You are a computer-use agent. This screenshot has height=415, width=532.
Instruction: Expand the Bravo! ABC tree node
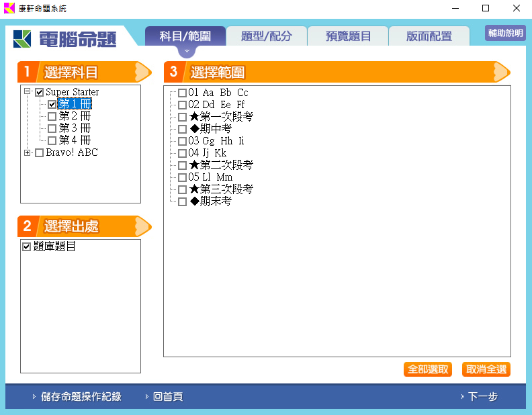tap(28, 153)
